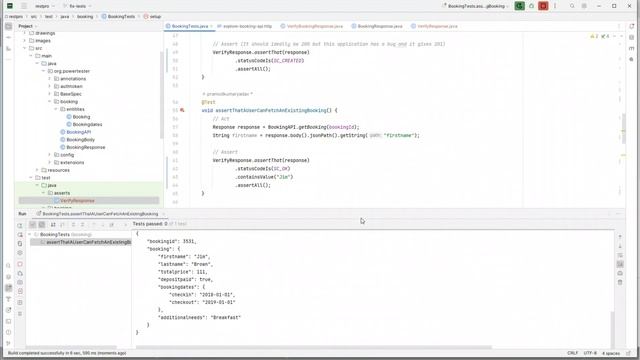Open the Structure tool window icon in left stripe
The height and width of the screenshot is (360, 640).
[8, 49]
